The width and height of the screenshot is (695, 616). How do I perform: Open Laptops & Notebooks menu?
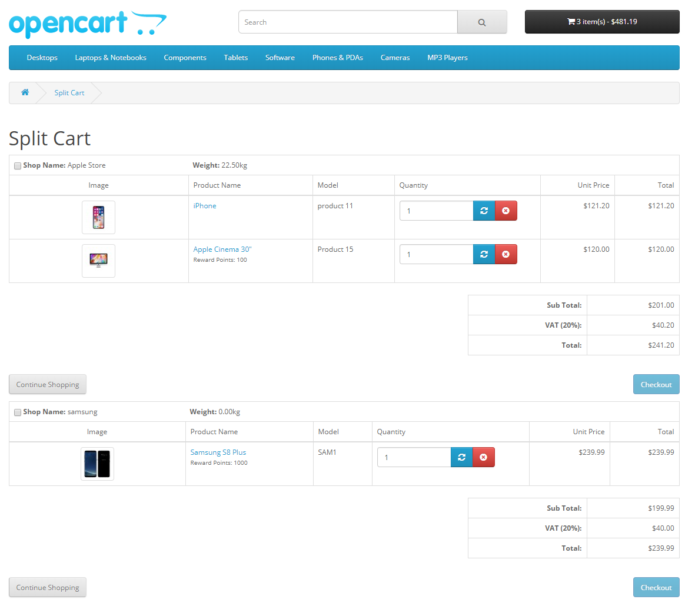111,58
